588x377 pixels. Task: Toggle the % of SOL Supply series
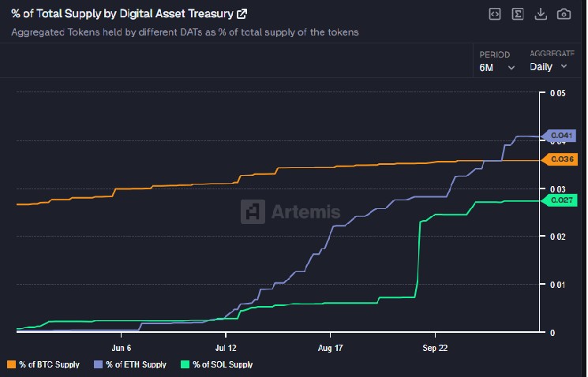[216, 364]
